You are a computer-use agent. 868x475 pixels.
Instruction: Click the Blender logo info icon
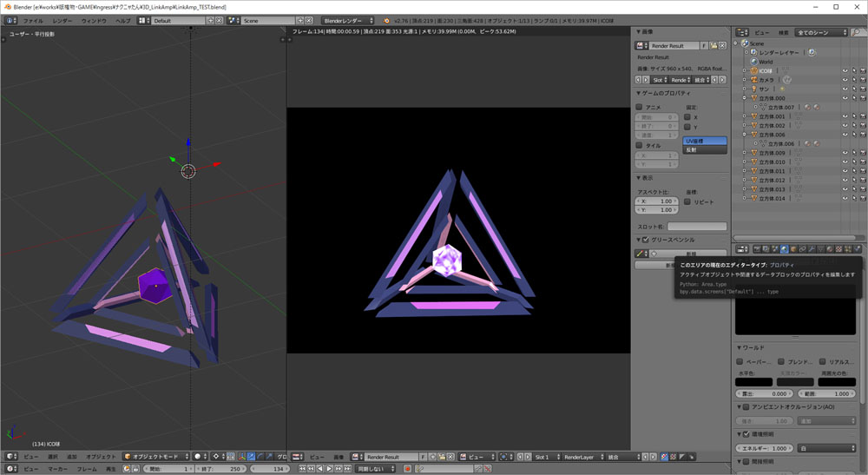(386, 21)
